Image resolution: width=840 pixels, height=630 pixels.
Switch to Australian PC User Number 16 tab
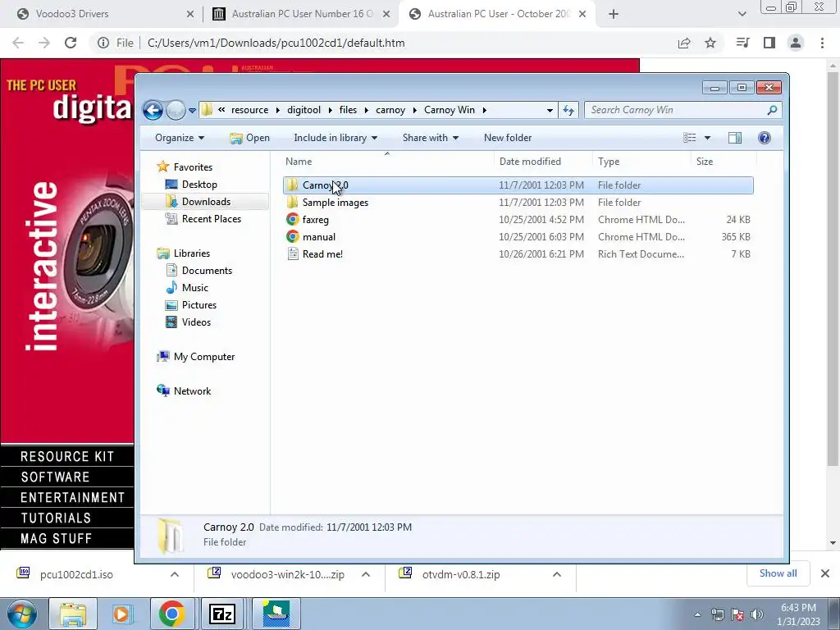pos(300,14)
